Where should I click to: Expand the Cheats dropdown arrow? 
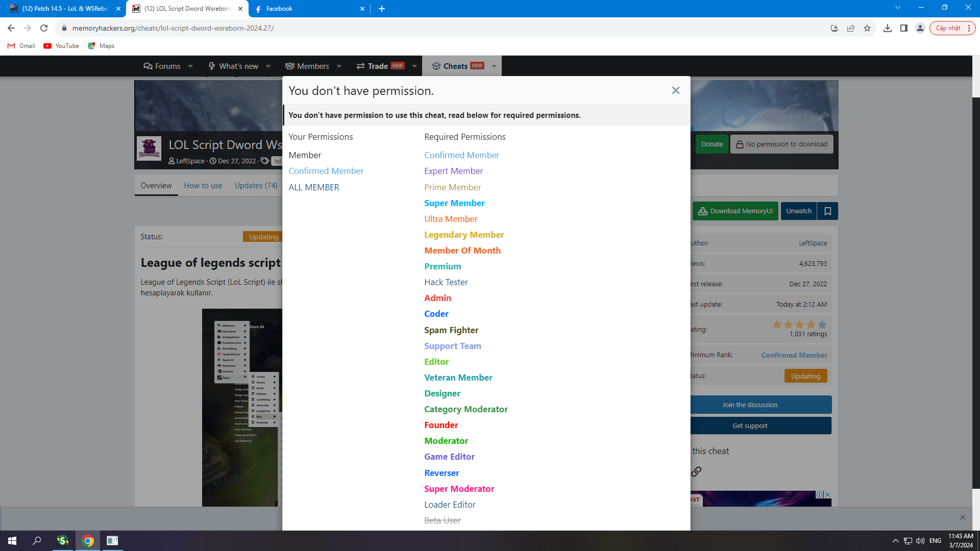pos(494,66)
